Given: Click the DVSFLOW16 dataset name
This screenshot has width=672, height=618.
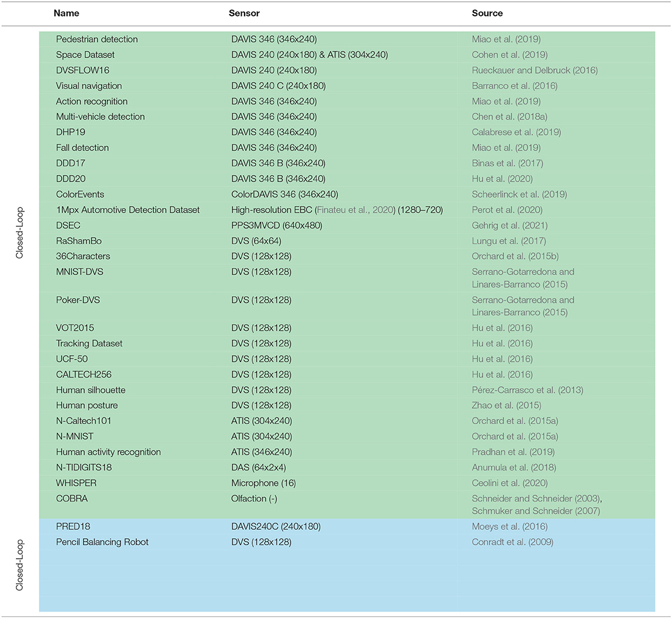Looking at the screenshot, I should pos(83,70).
